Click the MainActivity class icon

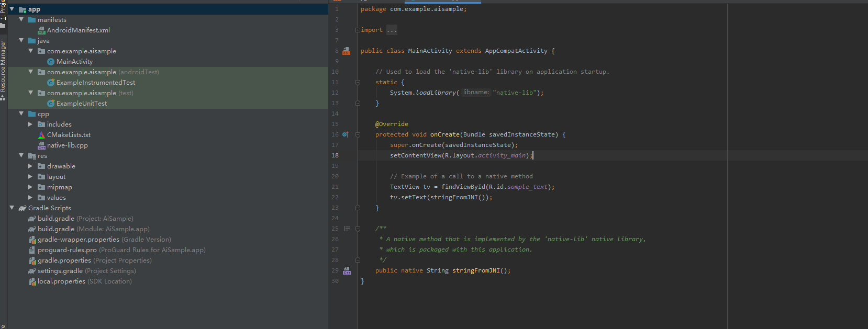pos(51,62)
